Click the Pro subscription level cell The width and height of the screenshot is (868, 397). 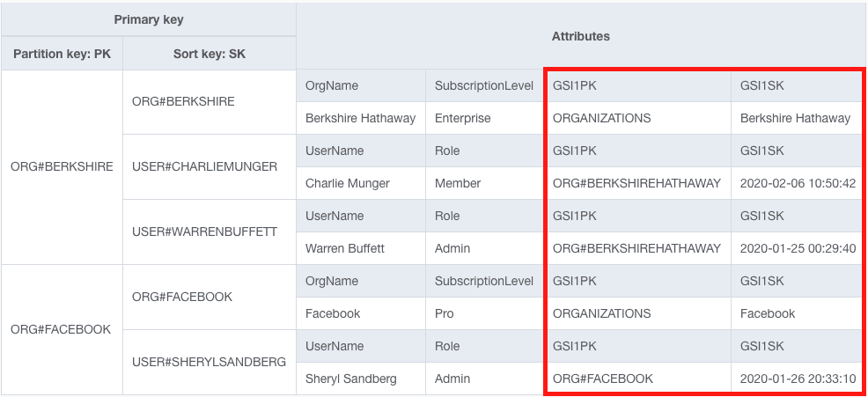445,313
